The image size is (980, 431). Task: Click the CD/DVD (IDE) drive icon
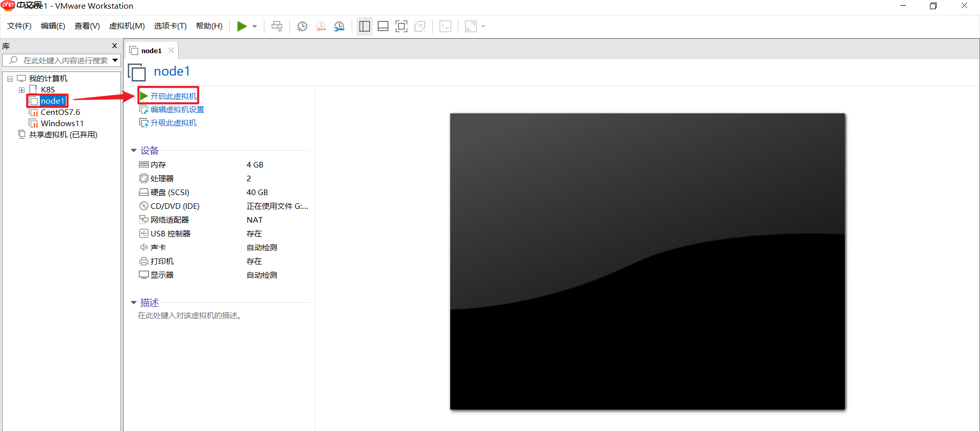pos(144,206)
